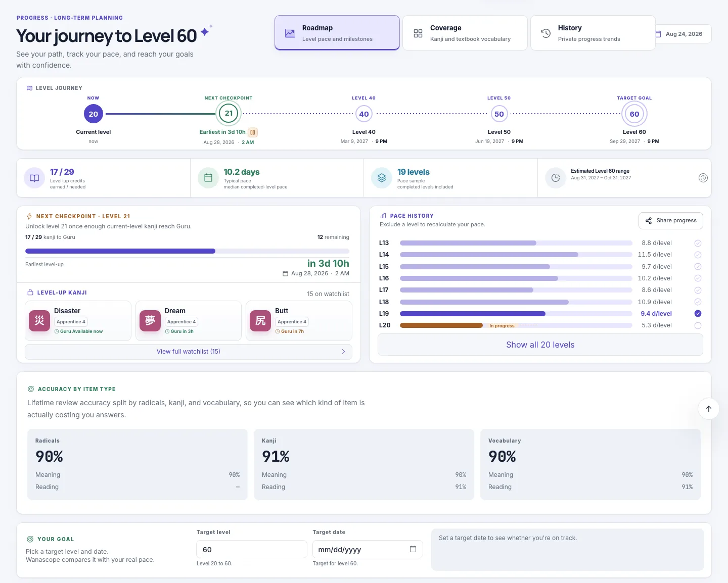Open the History tab
728x583 pixels.
click(x=593, y=33)
